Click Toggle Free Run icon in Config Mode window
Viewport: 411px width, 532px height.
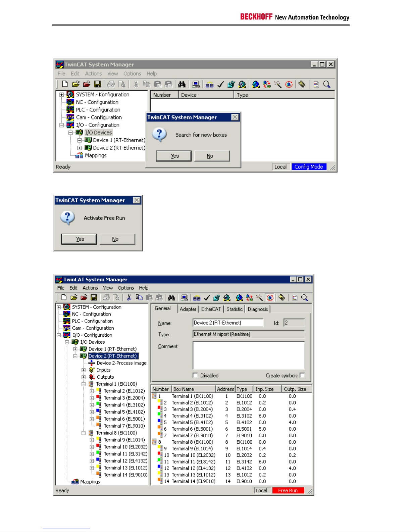[x=289, y=84]
